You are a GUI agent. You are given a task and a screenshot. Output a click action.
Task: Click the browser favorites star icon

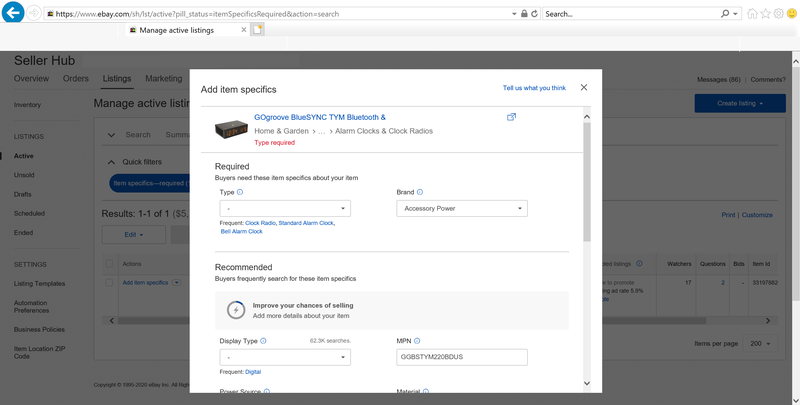[x=765, y=14]
